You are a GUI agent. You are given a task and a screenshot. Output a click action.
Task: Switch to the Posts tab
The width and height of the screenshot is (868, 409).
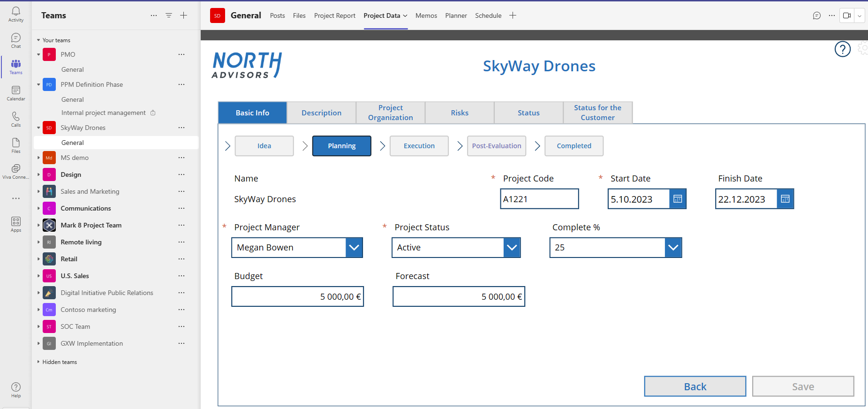click(x=278, y=15)
